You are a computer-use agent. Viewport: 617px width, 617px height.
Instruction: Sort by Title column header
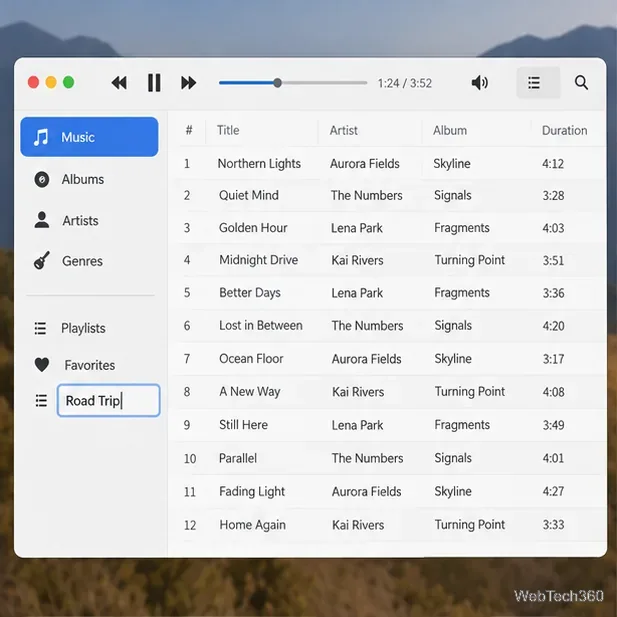pyautogui.click(x=228, y=130)
